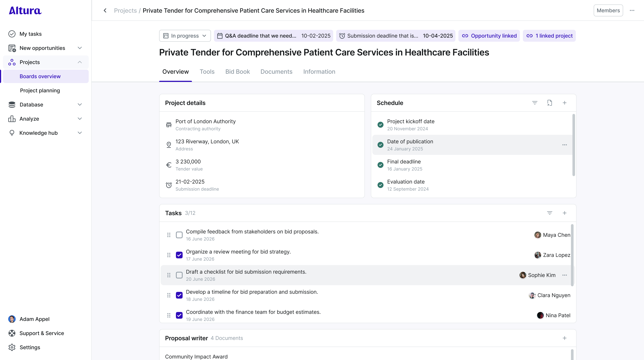Image resolution: width=644 pixels, height=360 pixels.
Task: Open more options on Date of publication
Action: click(564, 145)
